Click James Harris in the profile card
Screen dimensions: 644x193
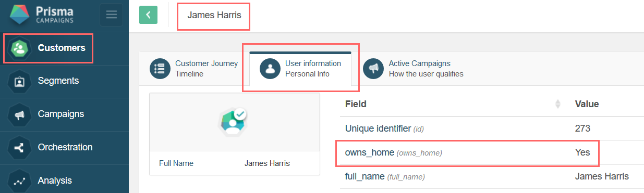(x=267, y=163)
